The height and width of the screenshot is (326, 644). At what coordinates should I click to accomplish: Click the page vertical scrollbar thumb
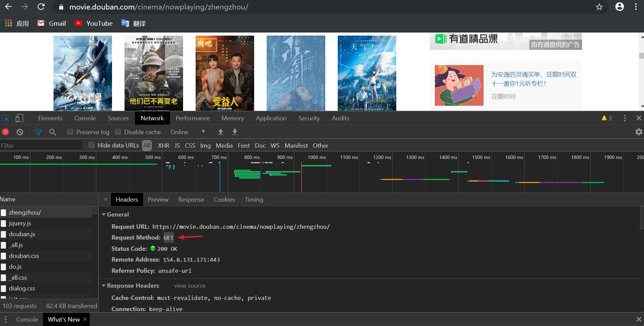[x=641, y=56]
